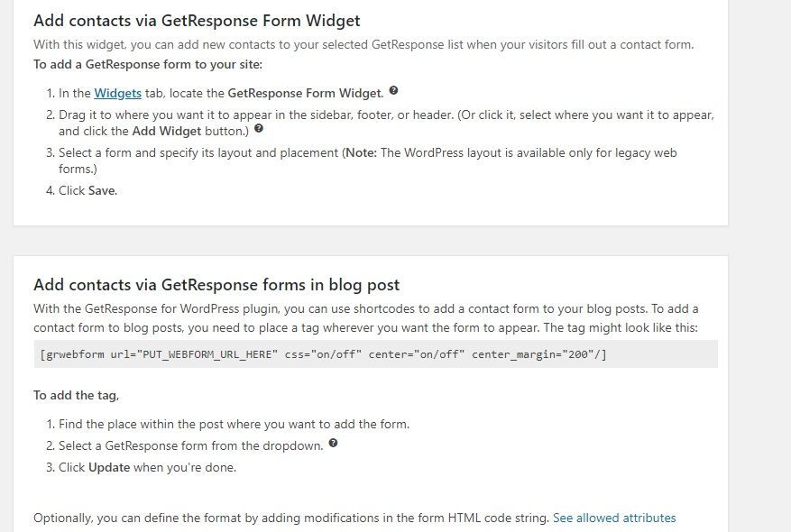Image resolution: width=791 pixels, height=532 pixels.
Task: Click heading about GetResponse forms in blog post
Action: coord(216,285)
